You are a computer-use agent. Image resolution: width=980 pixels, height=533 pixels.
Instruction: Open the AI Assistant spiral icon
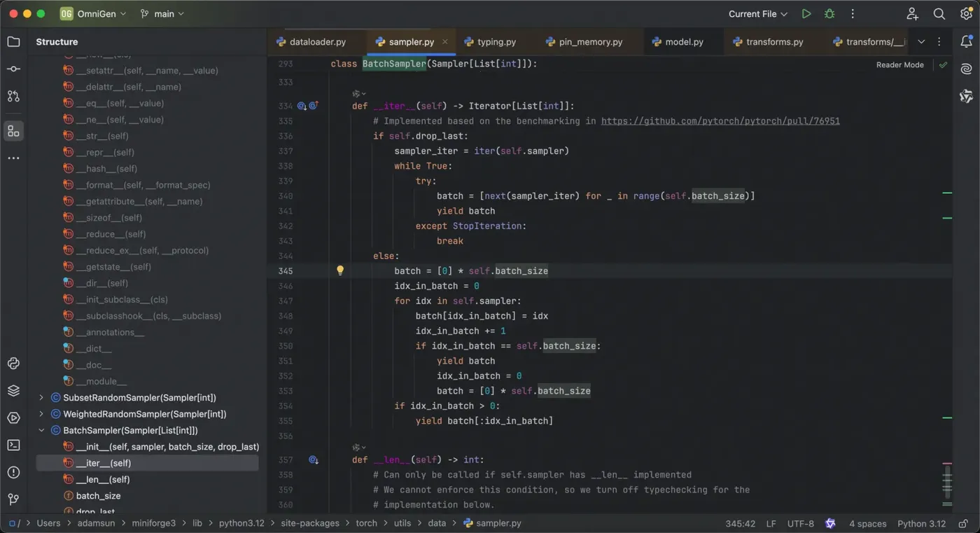966,69
